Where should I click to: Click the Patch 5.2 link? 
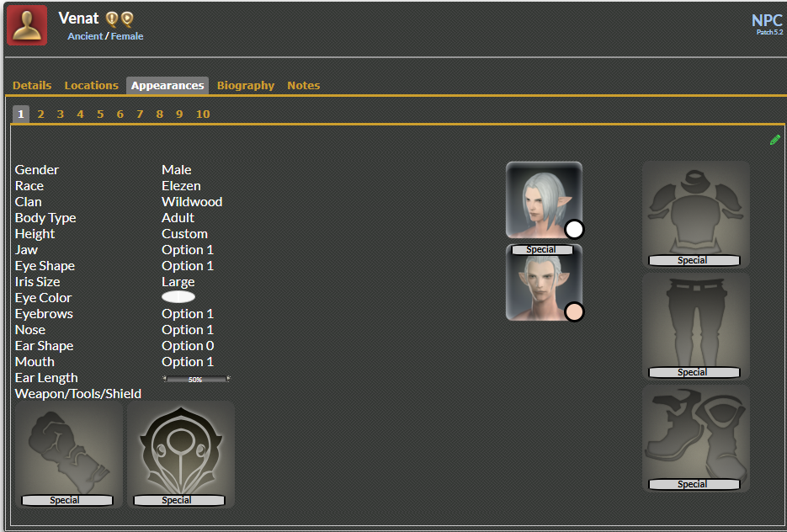[769, 32]
